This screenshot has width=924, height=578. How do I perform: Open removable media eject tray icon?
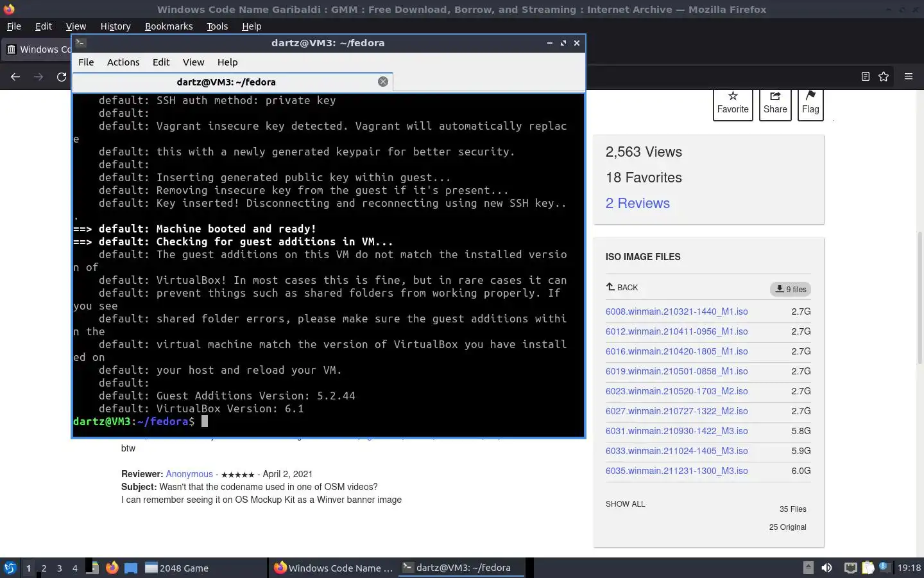809,568
